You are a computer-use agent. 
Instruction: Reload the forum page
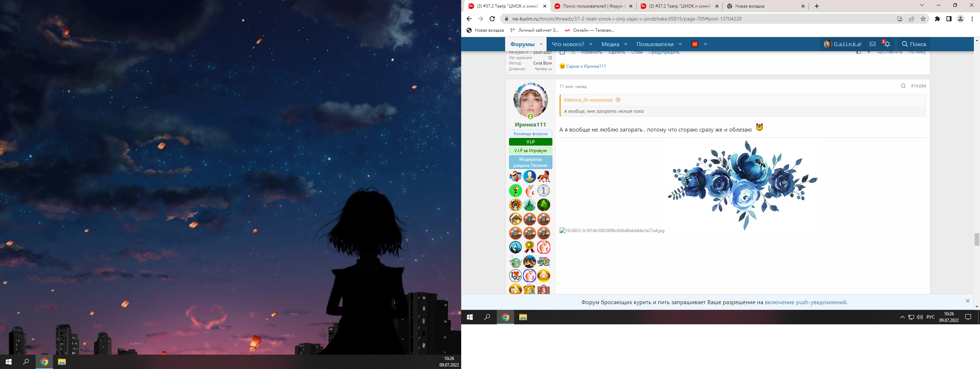coord(492,19)
